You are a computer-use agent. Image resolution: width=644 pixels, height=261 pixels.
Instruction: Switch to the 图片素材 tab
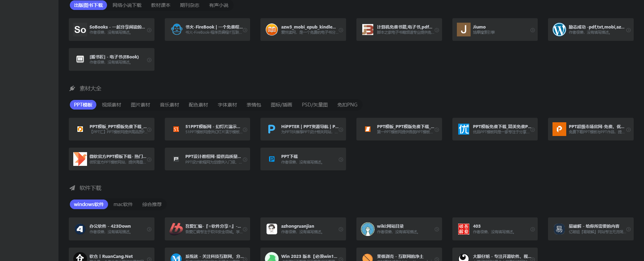(140, 105)
